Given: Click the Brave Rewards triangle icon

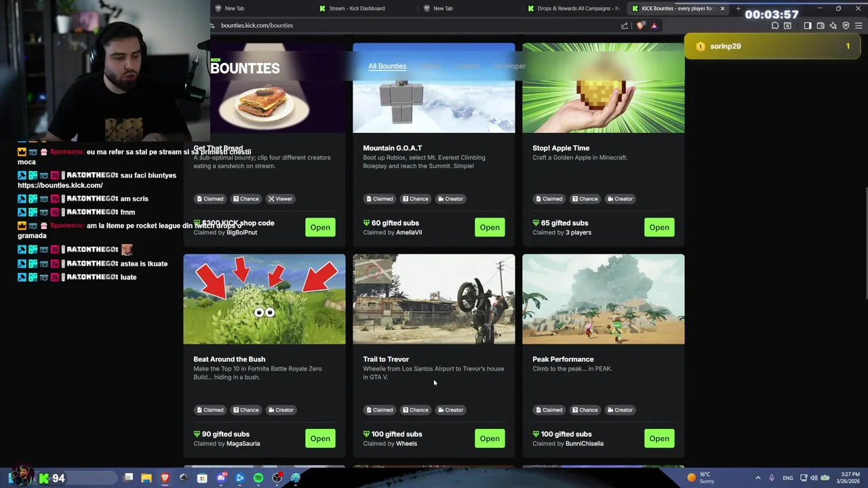Looking at the screenshot, I should pyautogui.click(x=654, y=26).
